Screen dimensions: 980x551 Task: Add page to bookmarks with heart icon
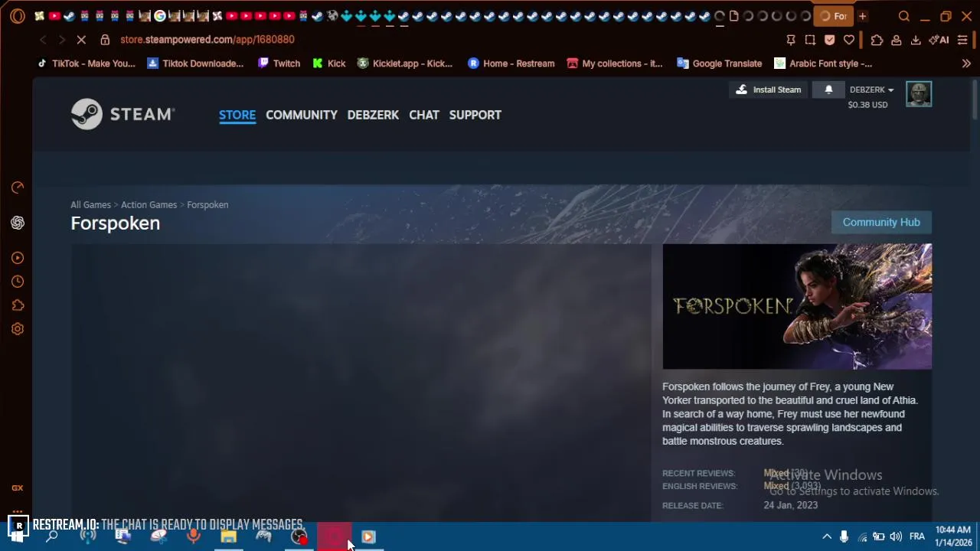(x=848, y=40)
